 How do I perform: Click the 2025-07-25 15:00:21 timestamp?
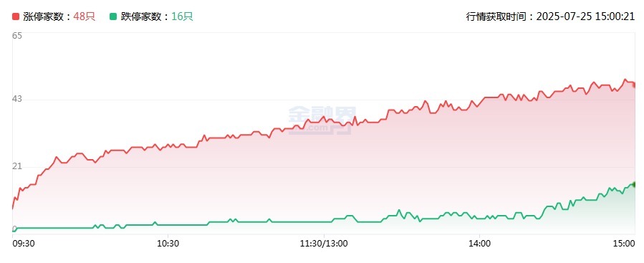pos(586,16)
